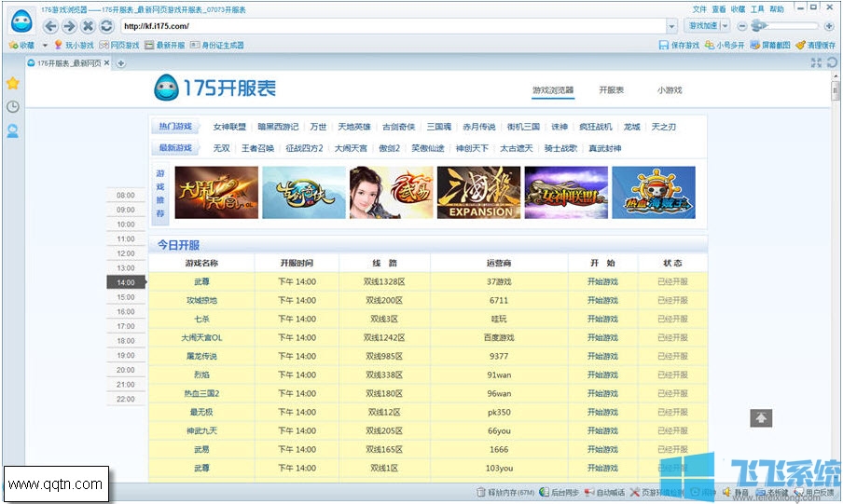843x504 pixels.
Task: Expand the address bar URL dropdown
Action: (x=671, y=26)
